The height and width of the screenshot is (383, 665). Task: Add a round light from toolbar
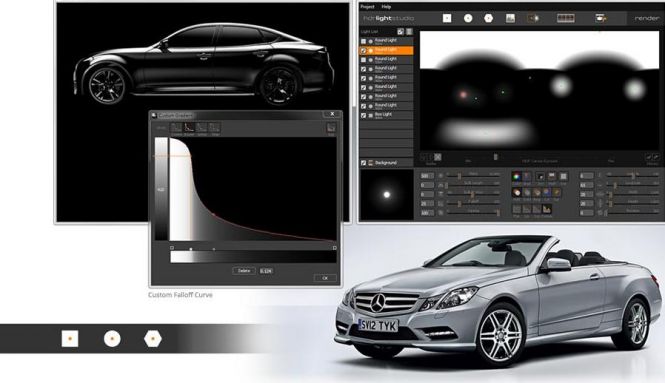pyautogui.click(x=468, y=18)
